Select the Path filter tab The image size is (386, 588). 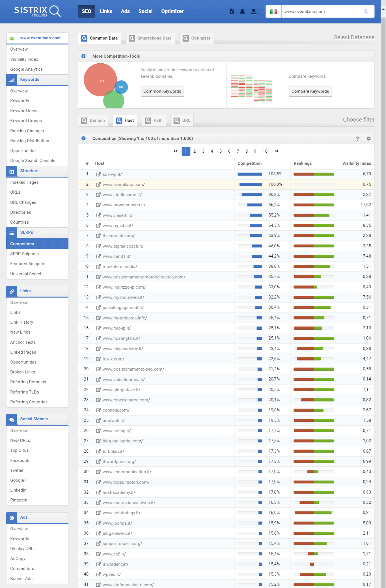[x=154, y=120]
